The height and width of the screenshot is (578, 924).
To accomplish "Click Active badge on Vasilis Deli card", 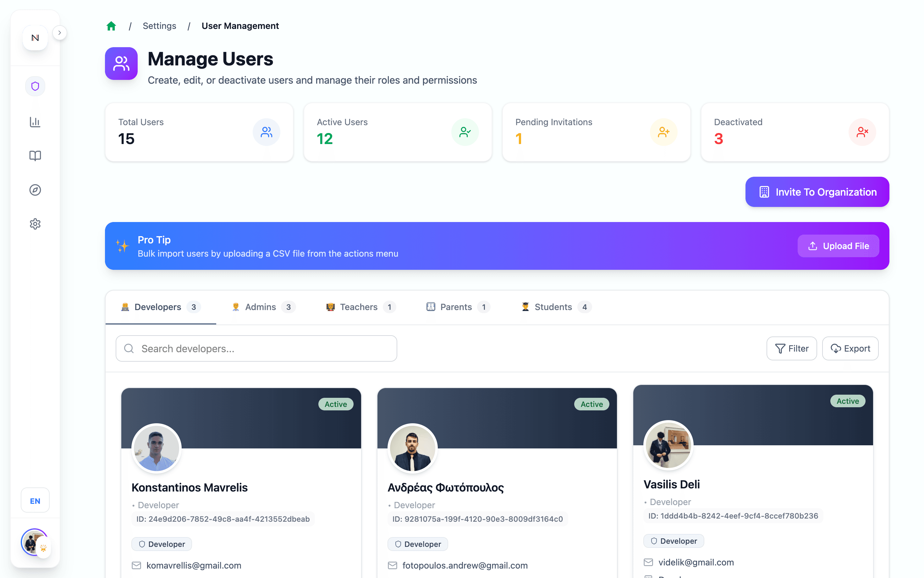I will click(x=848, y=401).
